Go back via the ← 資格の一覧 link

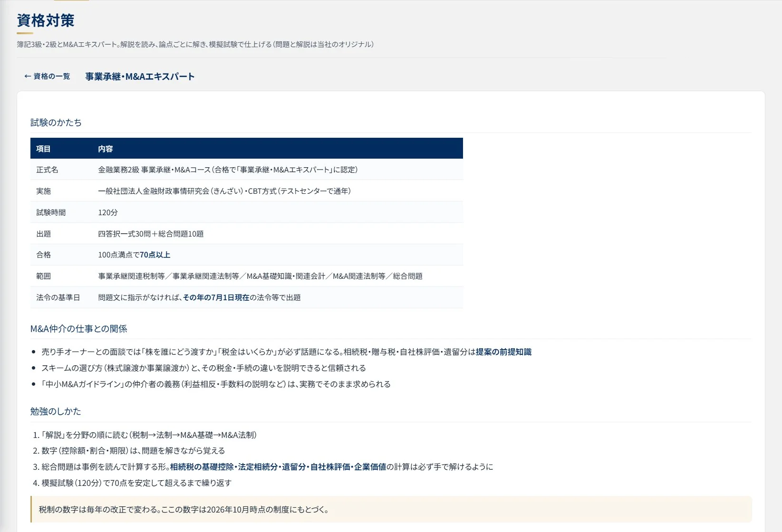pyautogui.click(x=47, y=76)
